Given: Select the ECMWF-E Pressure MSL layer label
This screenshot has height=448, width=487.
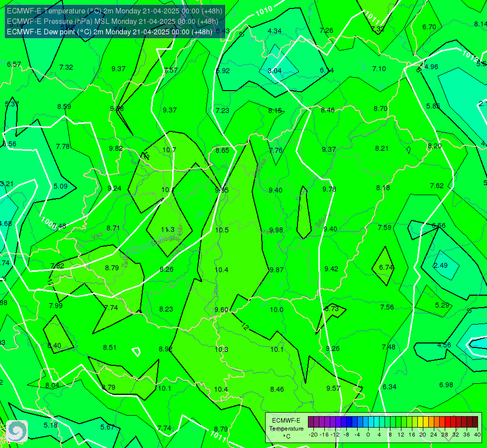Looking at the screenshot, I should [x=112, y=21].
